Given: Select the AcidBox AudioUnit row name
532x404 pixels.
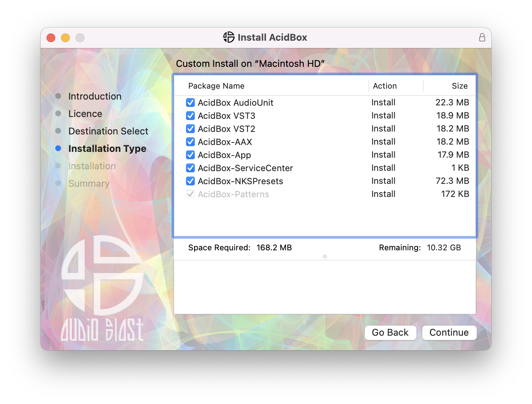Looking at the screenshot, I should tap(235, 102).
